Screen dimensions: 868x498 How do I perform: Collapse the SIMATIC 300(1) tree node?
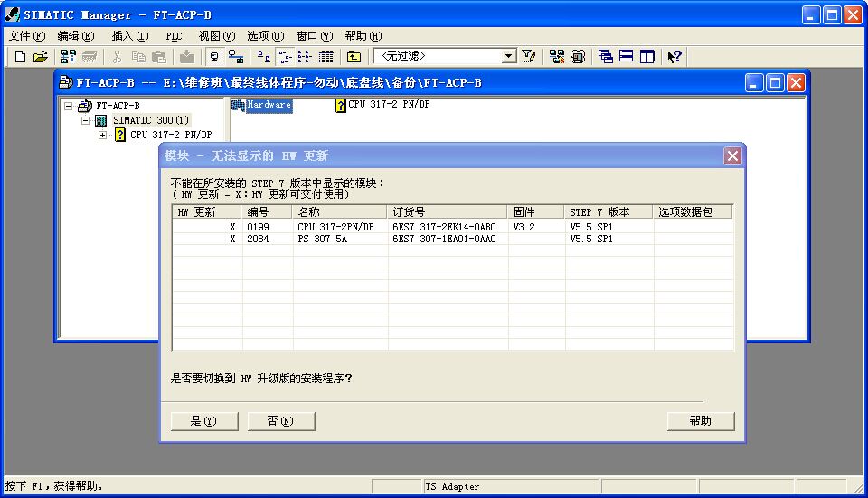[x=85, y=121]
